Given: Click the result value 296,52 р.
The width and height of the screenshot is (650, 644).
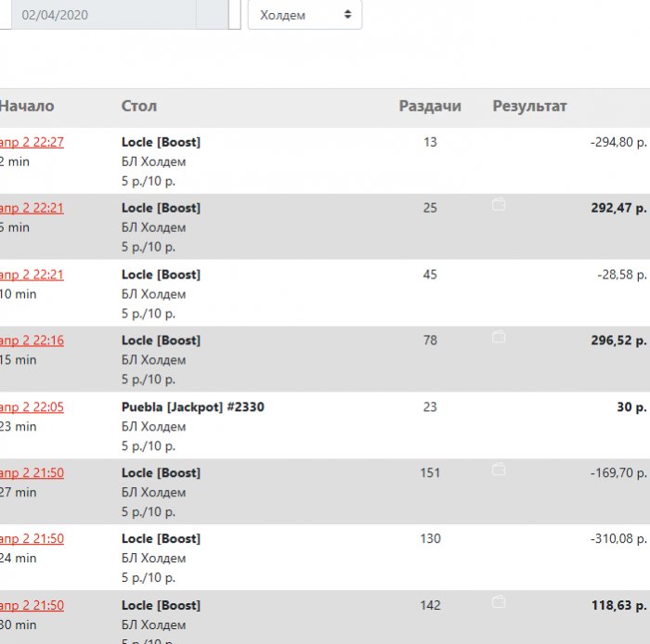Looking at the screenshot, I should pyautogui.click(x=619, y=341).
